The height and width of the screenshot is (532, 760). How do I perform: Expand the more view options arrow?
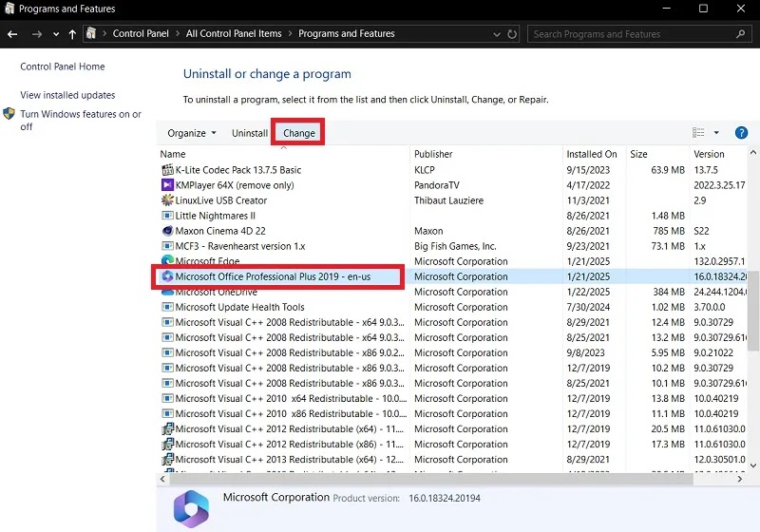tap(716, 133)
